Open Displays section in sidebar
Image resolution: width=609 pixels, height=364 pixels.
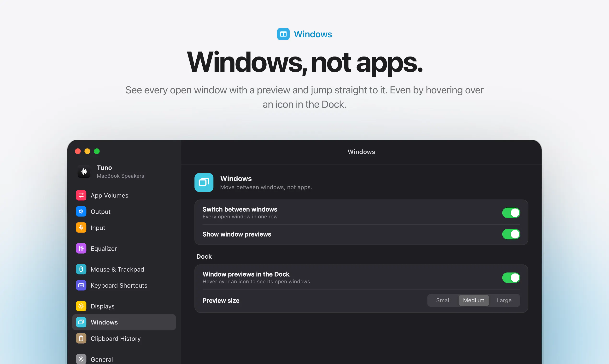124,306
